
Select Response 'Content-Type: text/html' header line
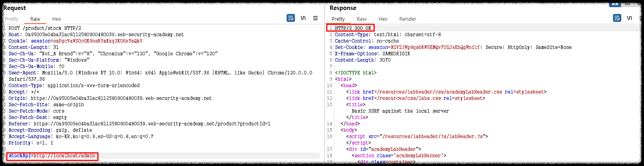(388, 35)
